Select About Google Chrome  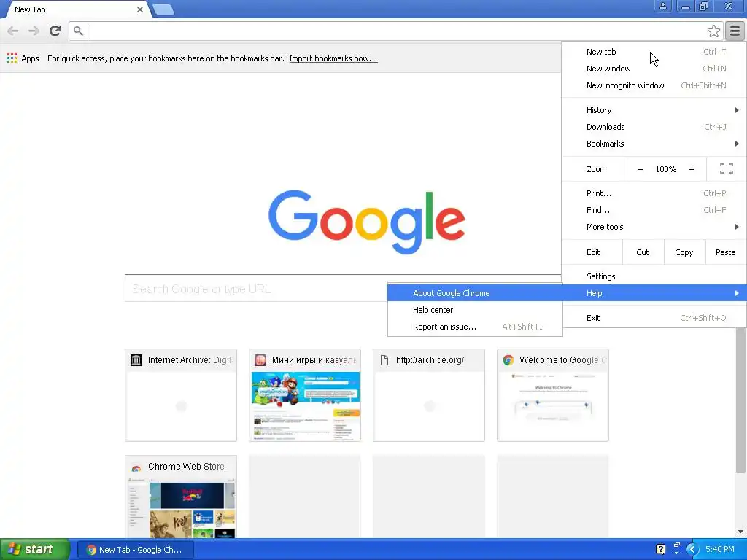tap(475, 293)
